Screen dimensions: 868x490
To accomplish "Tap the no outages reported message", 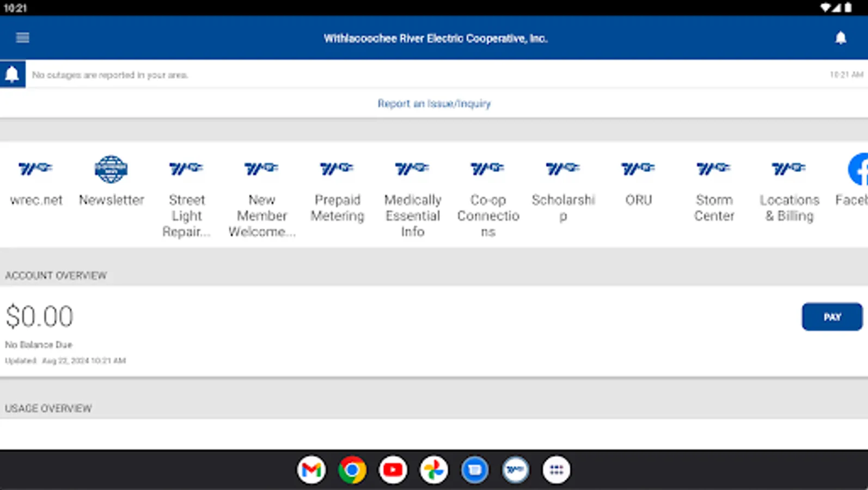I will (x=110, y=75).
